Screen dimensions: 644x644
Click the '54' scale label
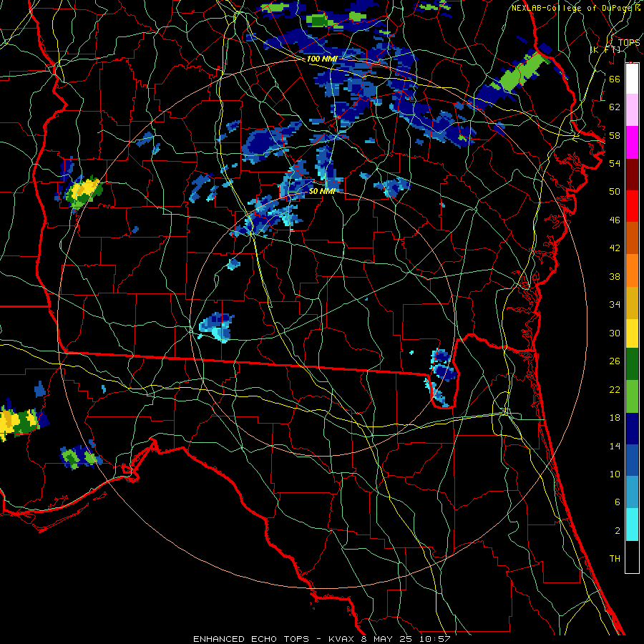[615, 163]
